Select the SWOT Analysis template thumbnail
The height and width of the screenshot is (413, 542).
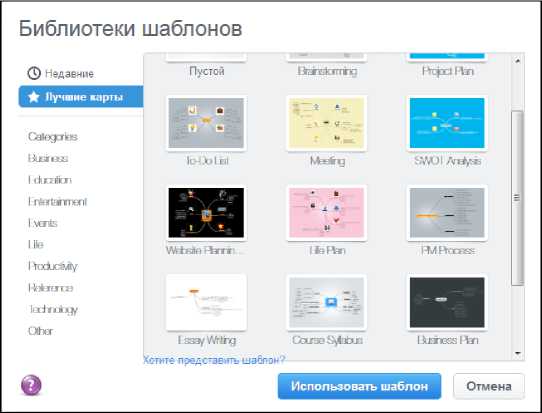click(447, 123)
